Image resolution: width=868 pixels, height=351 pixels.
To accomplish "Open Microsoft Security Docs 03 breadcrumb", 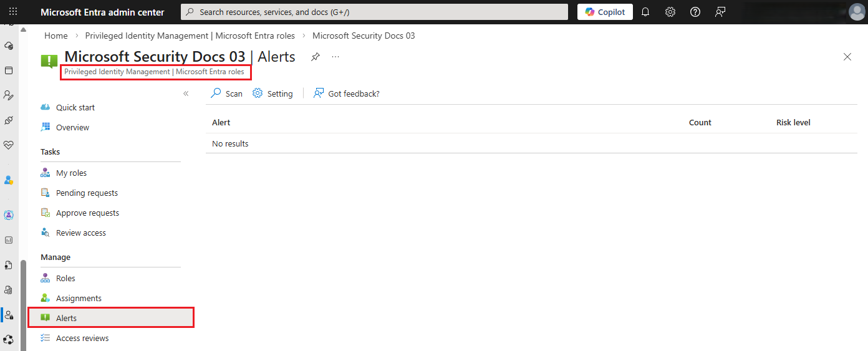I will pos(364,36).
